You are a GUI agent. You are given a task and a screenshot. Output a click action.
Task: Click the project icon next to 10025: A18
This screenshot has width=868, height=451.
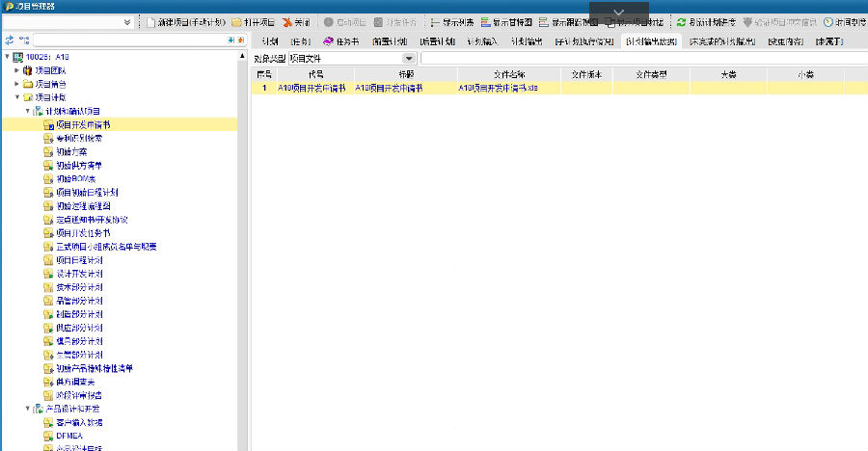click(x=17, y=57)
